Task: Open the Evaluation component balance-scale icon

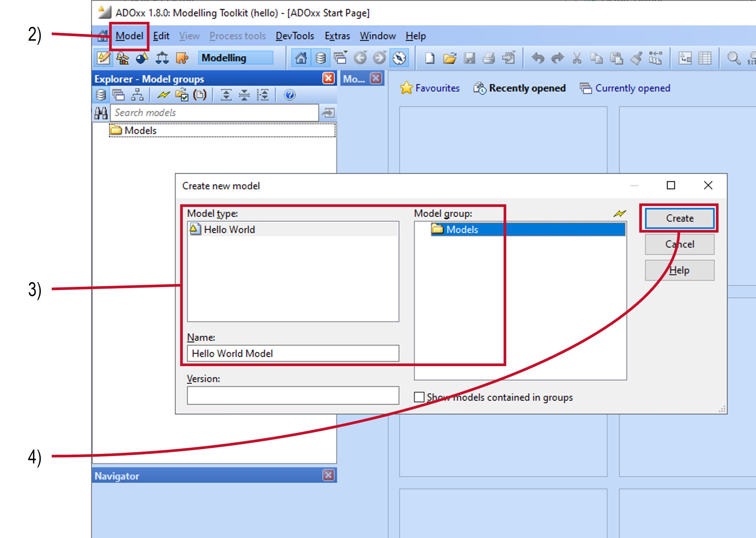Action: 162,58
